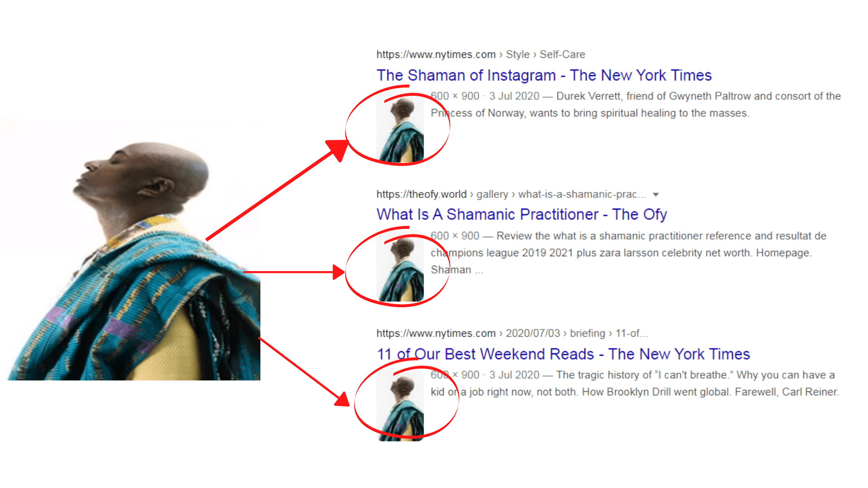Click the 'Review the what is a shamanic' snippet
Viewport: 868px width, 488px height.
[x=628, y=253]
